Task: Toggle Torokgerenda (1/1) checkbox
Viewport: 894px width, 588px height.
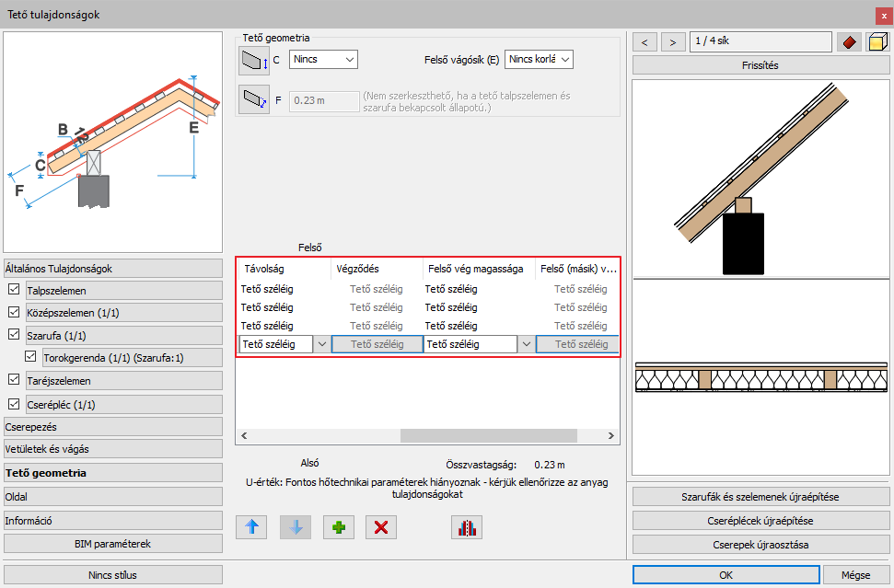Action: point(30,357)
